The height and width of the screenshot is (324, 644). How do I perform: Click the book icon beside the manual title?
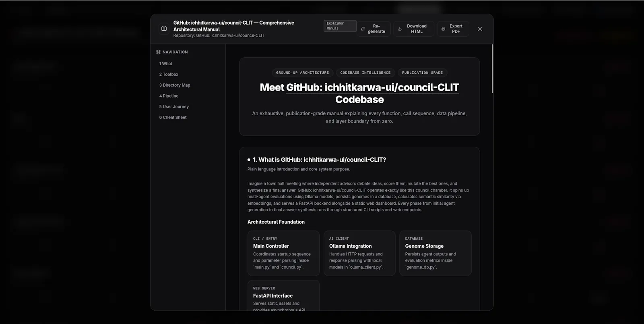pos(164,29)
